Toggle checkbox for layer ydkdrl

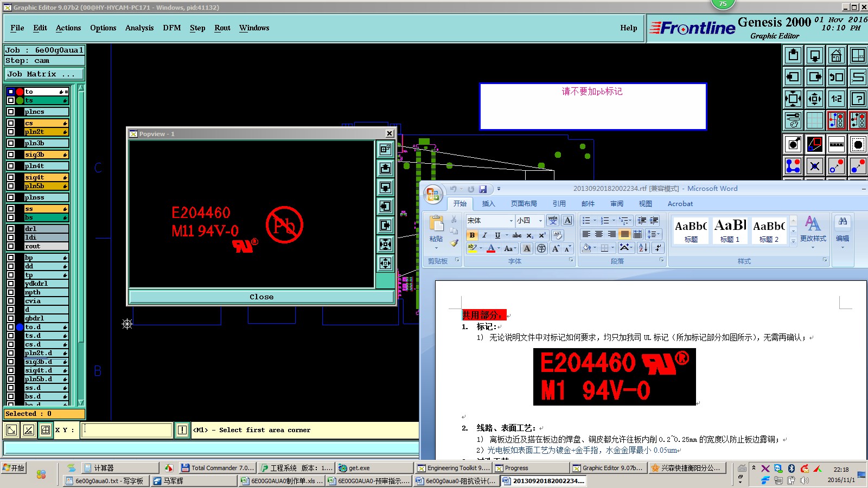point(11,284)
